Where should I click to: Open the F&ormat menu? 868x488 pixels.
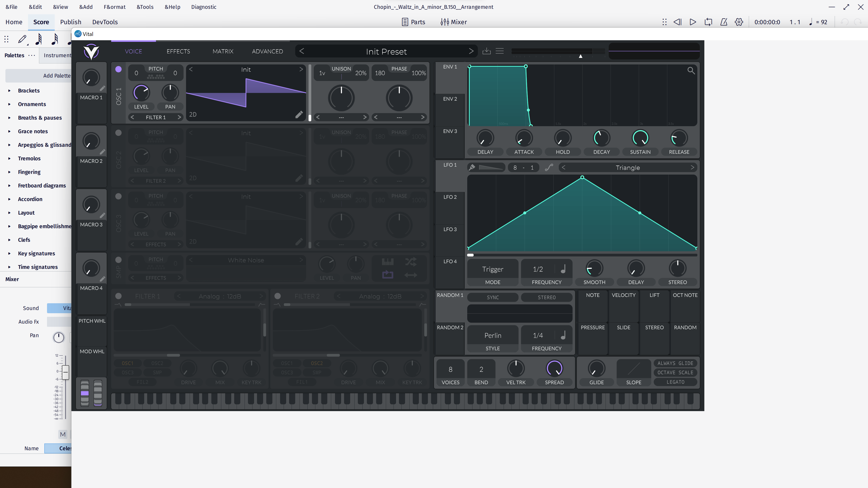(x=115, y=7)
